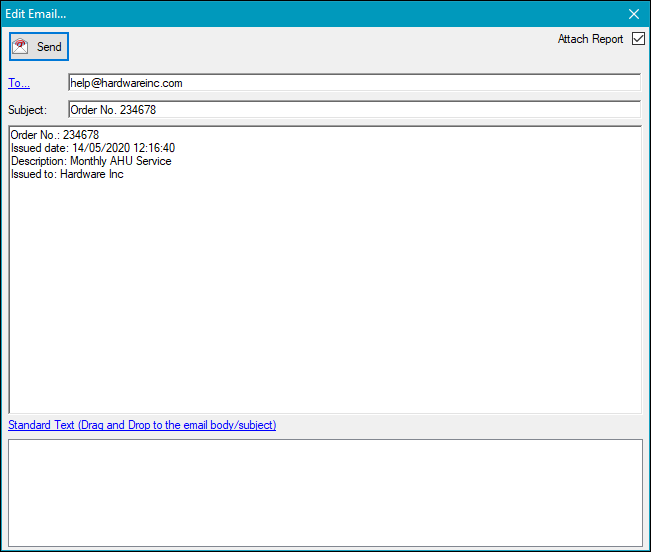This screenshot has width=651, height=552.
Task: Open the To... recipients link
Action: 19,83
